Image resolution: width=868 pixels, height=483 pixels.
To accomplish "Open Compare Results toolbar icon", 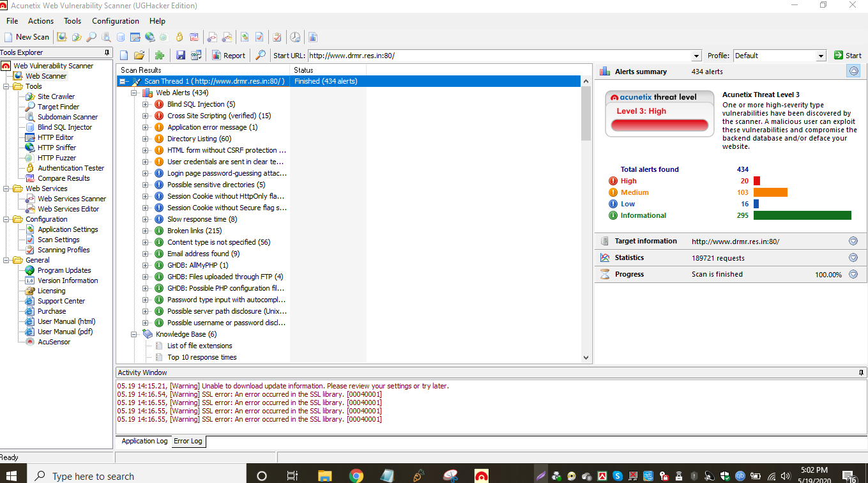I will [x=194, y=37].
